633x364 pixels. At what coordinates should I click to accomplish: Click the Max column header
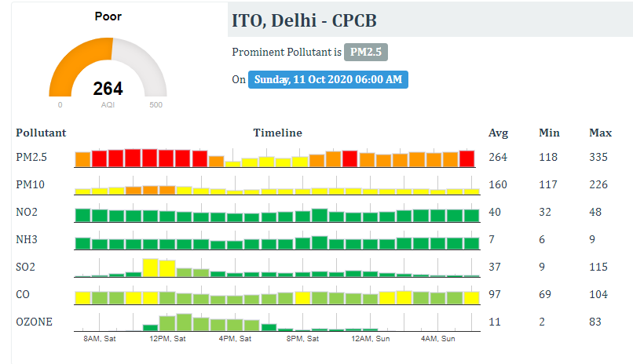600,133
